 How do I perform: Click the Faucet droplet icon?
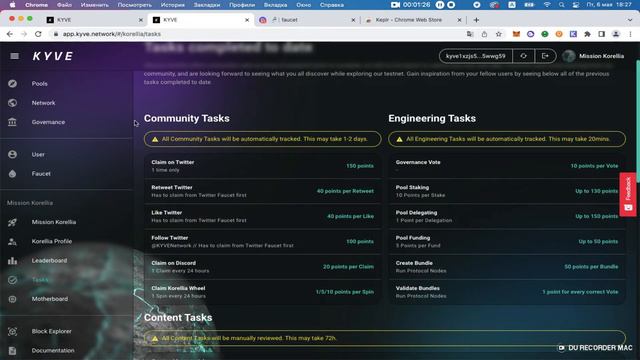[x=13, y=173]
